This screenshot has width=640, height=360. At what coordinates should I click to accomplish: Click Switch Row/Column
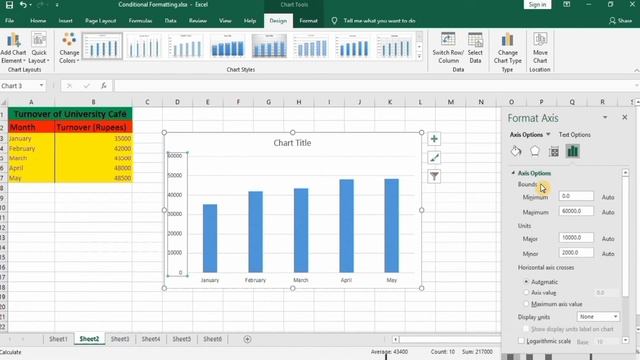pos(448,48)
